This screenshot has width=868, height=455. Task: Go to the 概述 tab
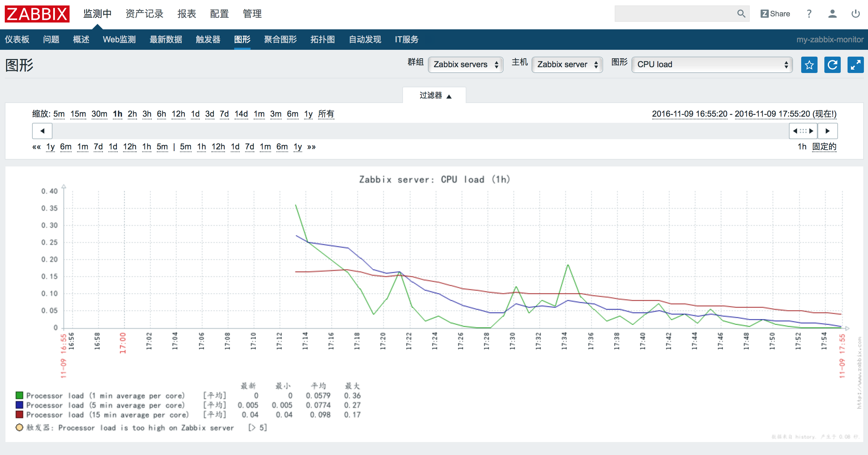pos(81,40)
